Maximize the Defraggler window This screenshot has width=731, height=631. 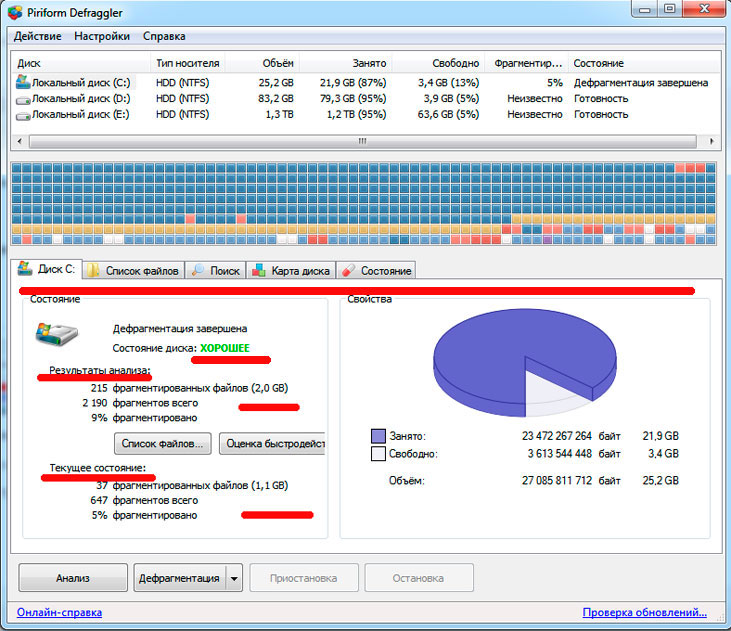pyautogui.click(x=670, y=9)
